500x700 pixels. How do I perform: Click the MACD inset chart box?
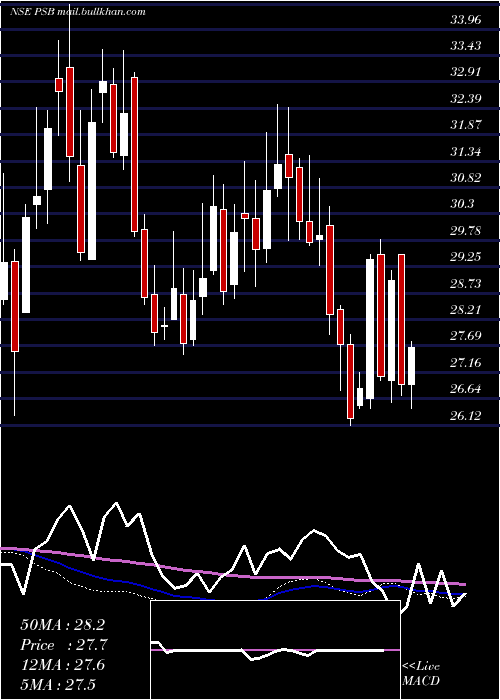pos(275,650)
